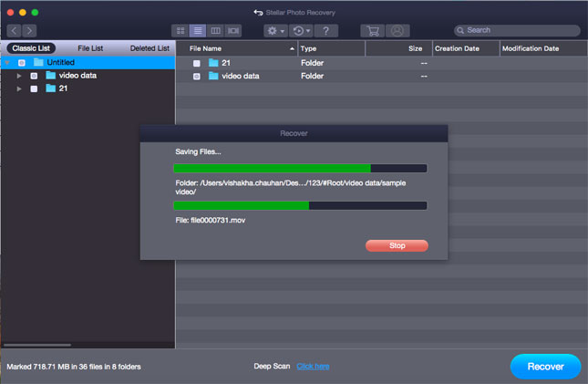Go back with the left arrow button
588x384 pixels.
pyautogui.click(x=14, y=30)
